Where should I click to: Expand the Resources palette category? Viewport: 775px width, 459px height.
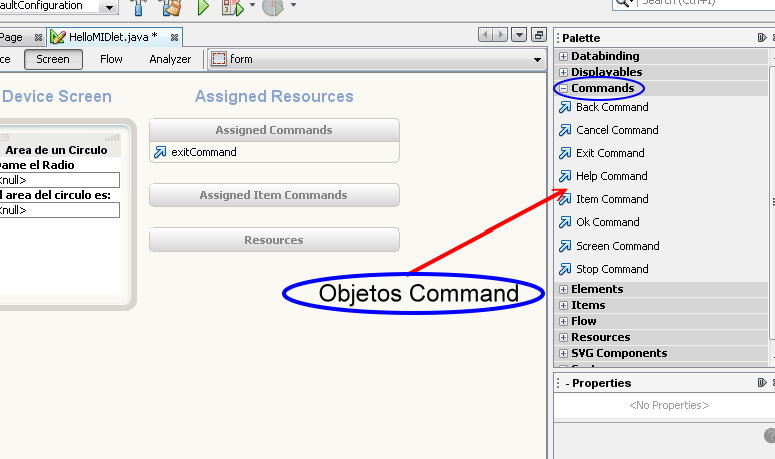[x=563, y=337]
